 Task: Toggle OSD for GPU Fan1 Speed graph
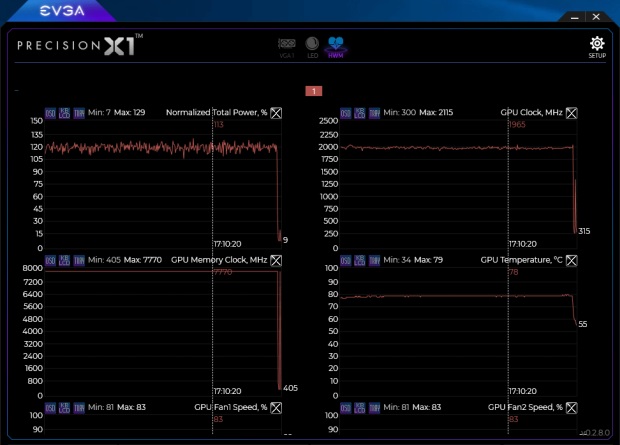point(50,407)
